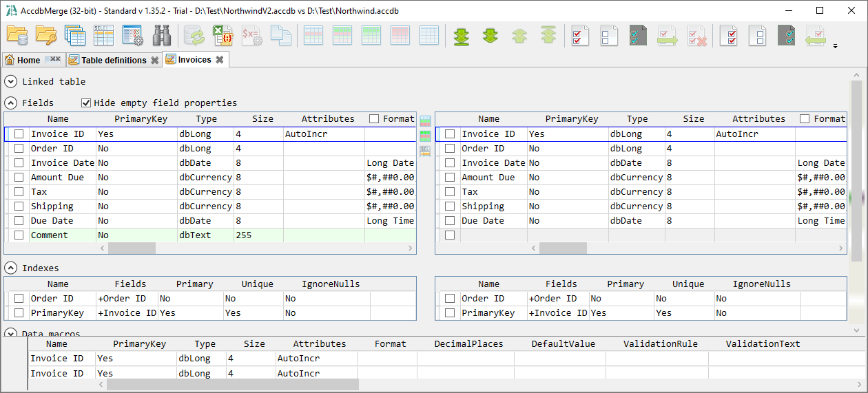Click the merge-checked-to-right green arrow icon

point(668,35)
